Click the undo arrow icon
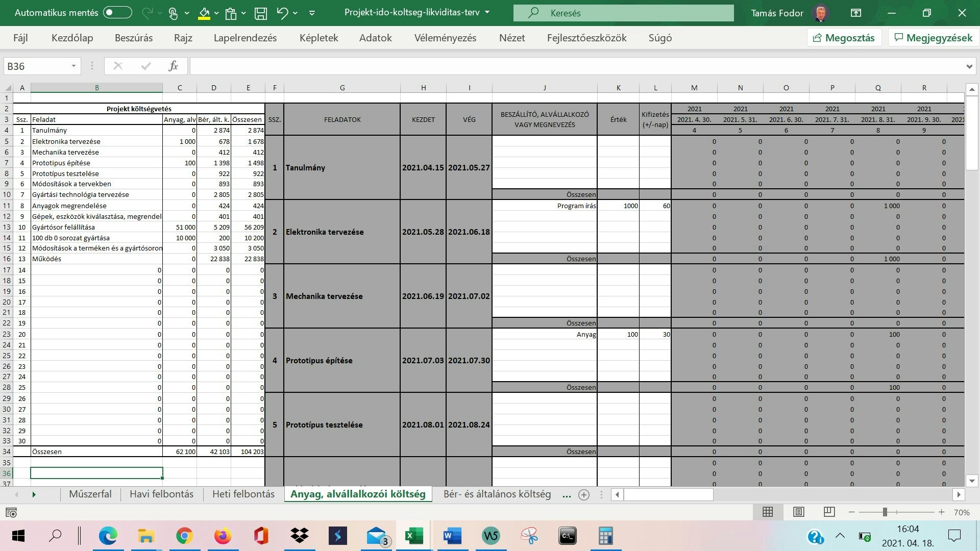 [282, 13]
